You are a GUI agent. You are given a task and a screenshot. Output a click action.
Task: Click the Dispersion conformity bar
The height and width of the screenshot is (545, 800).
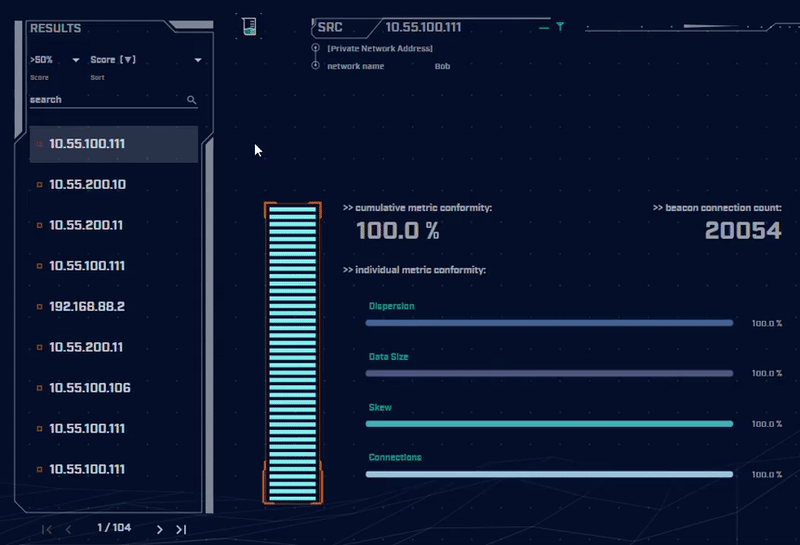(x=549, y=323)
